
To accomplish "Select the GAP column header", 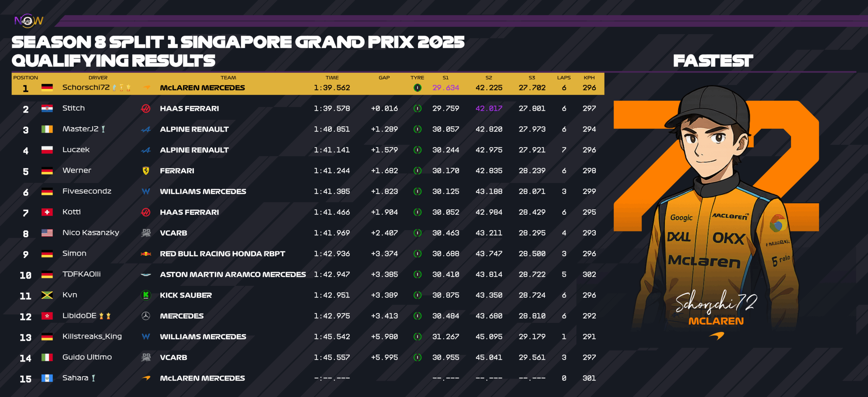I will click(x=384, y=78).
